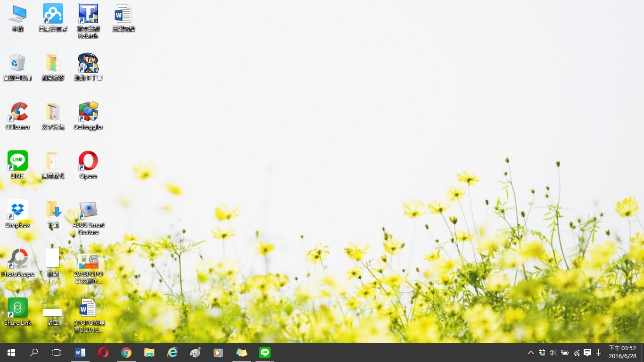Launch Opera from the desktop shortcut
Viewport: 644px width, 362px height.
tap(88, 165)
